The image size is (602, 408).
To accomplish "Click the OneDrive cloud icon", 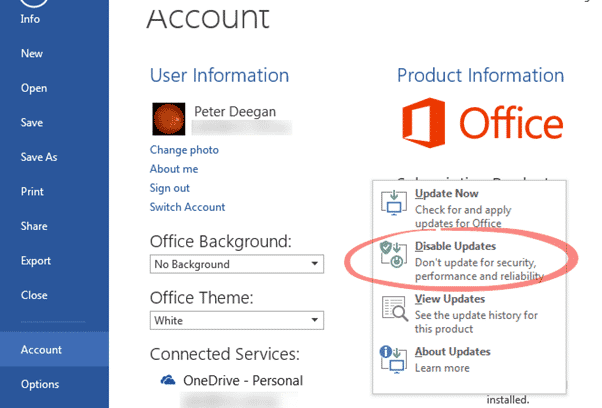I will [x=167, y=380].
